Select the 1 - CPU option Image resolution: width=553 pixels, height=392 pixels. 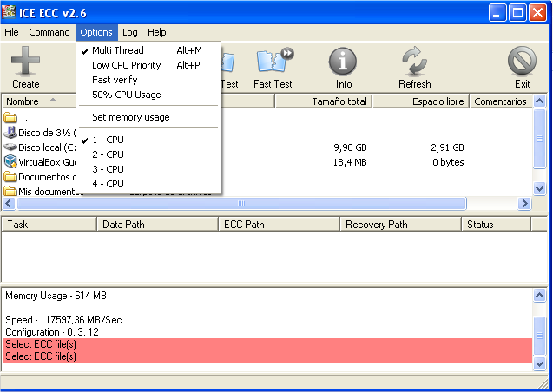pos(148,140)
